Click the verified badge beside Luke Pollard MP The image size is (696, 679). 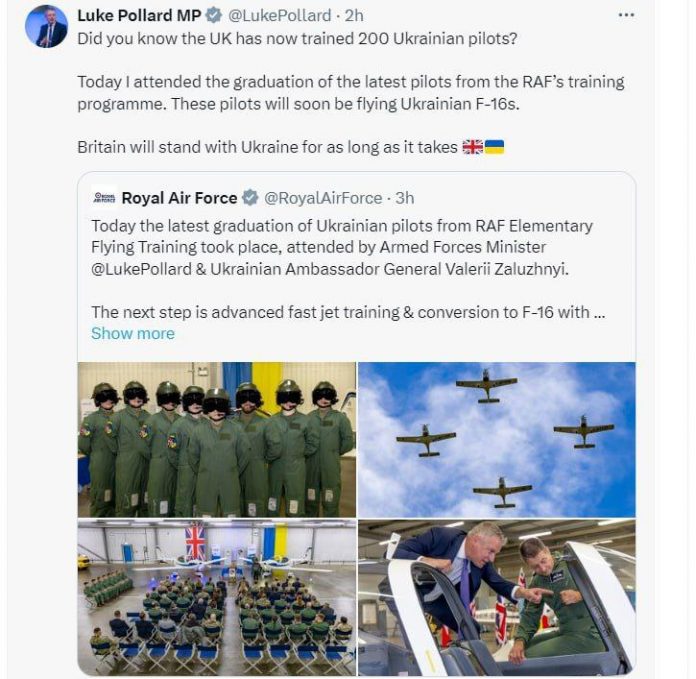pyautogui.click(x=213, y=16)
